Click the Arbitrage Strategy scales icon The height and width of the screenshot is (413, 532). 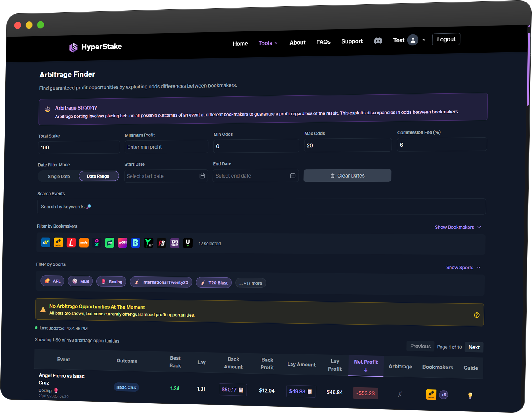48,109
